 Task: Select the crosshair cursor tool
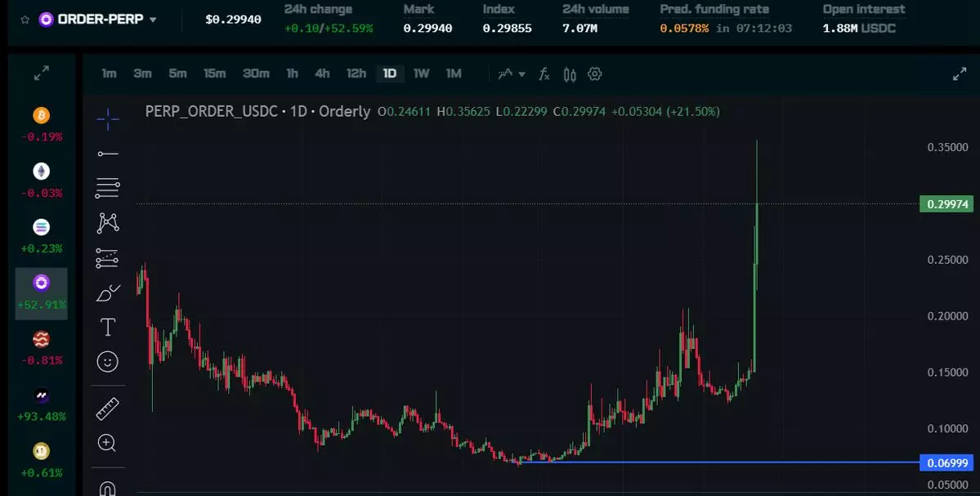click(x=107, y=119)
